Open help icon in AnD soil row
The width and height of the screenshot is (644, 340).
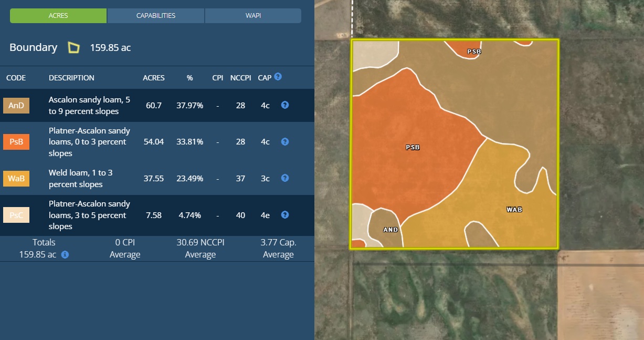click(x=284, y=105)
